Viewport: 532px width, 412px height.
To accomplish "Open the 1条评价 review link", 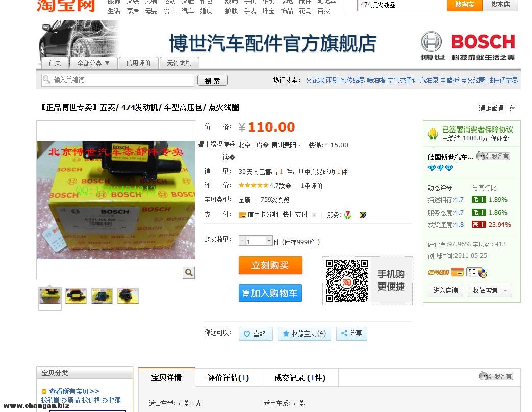I will pos(312,186).
